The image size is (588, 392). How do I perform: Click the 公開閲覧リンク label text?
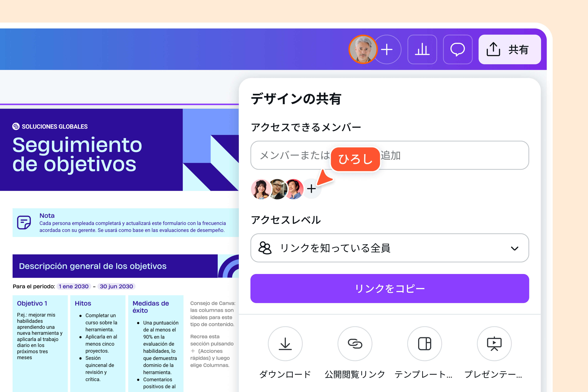click(355, 374)
